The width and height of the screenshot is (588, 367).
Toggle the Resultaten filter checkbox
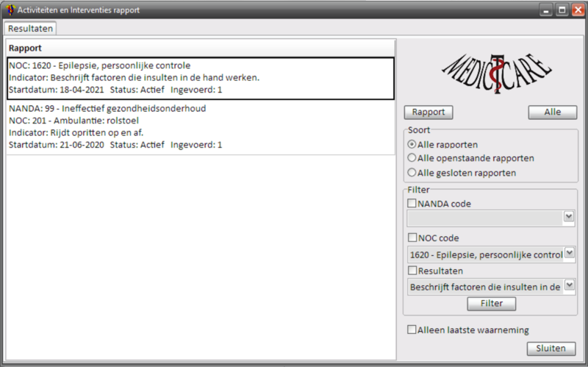tap(412, 271)
